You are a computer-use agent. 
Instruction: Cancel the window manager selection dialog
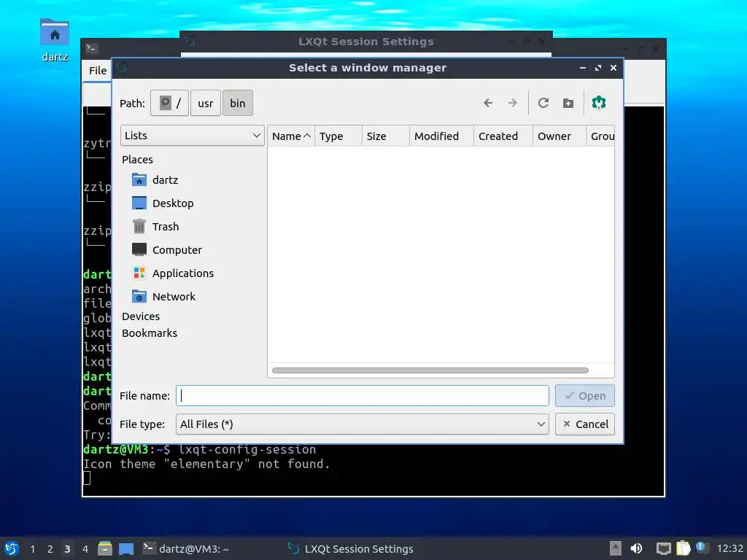(x=584, y=424)
